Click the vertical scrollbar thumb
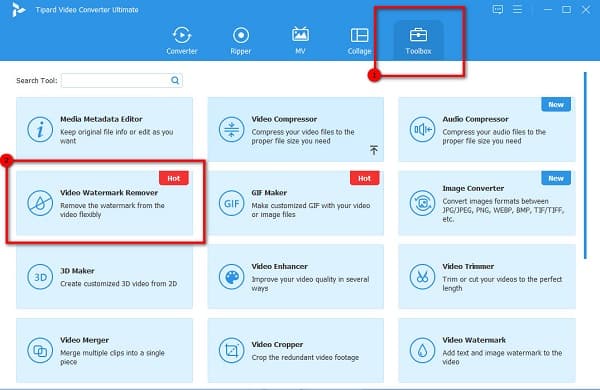Viewport: 600px width, 390px height. [585, 165]
